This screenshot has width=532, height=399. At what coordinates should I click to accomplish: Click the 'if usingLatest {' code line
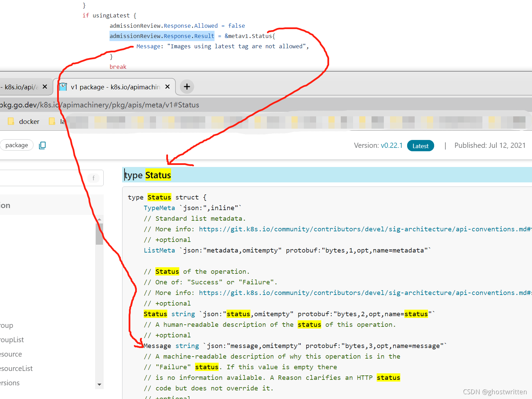click(x=109, y=15)
